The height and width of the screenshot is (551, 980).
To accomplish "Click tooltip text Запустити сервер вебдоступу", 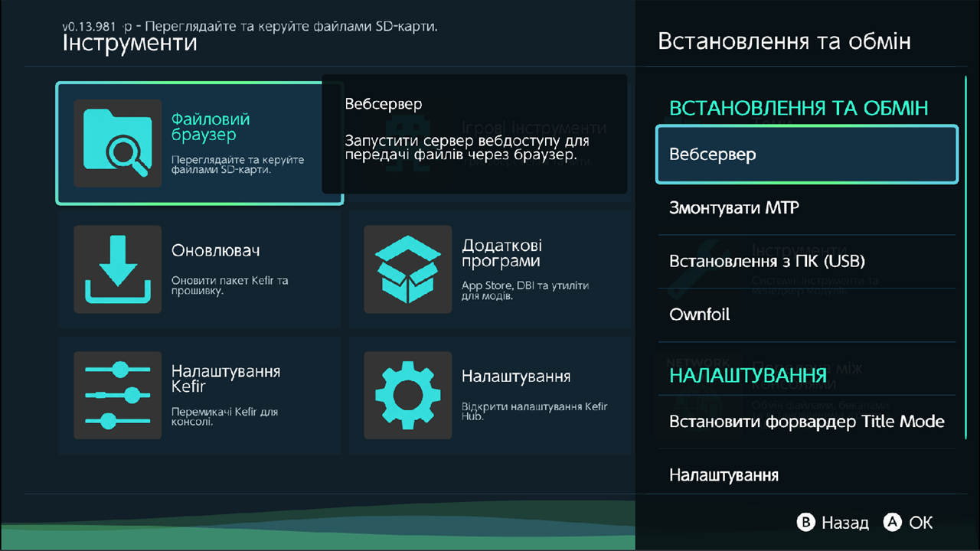I will (x=466, y=148).
